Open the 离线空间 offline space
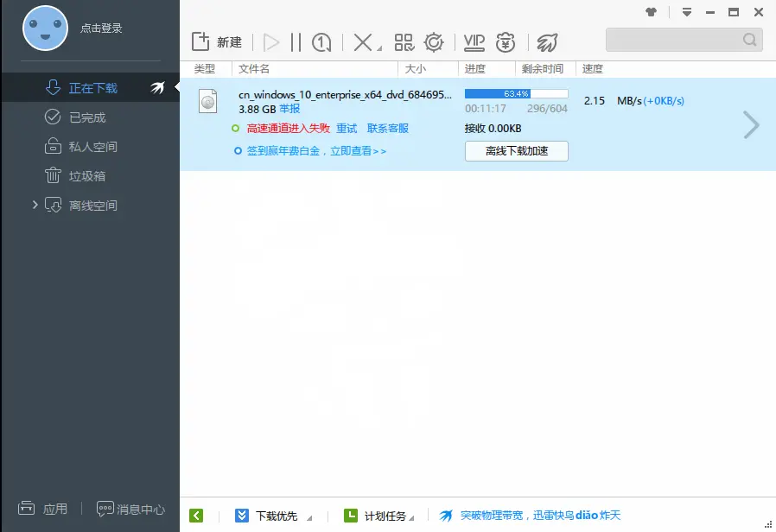 pyautogui.click(x=91, y=206)
